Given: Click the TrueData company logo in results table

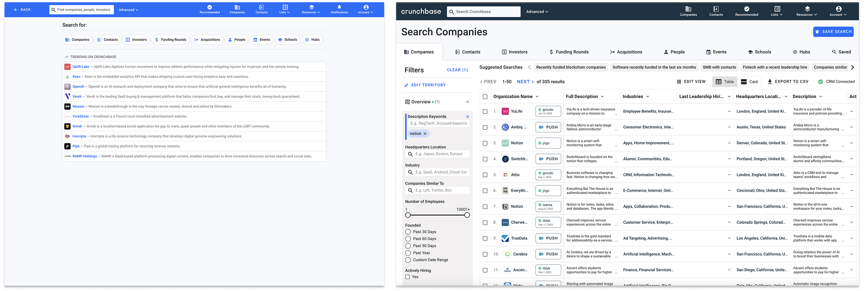Looking at the screenshot, I should [505, 238].
